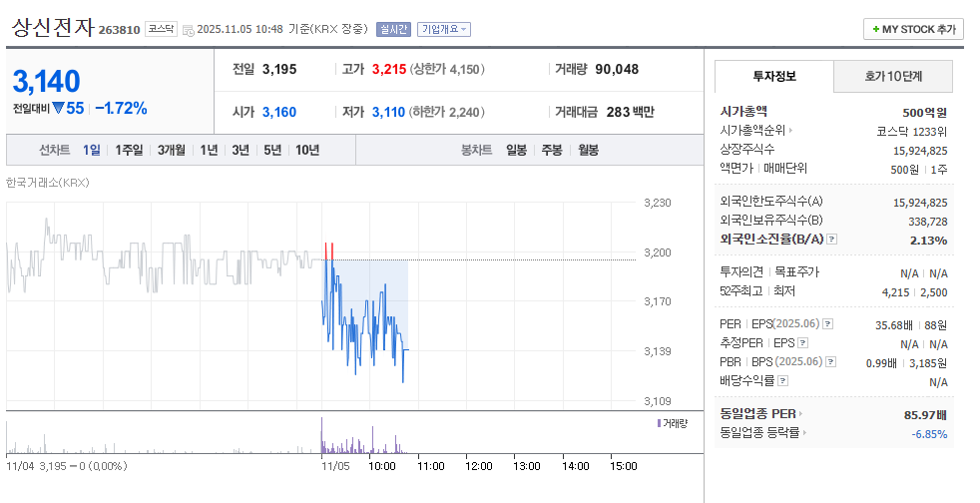Click the 동일업종 PER value 85.97배
The image size is (980, 503).
click(x=926, y=415)
